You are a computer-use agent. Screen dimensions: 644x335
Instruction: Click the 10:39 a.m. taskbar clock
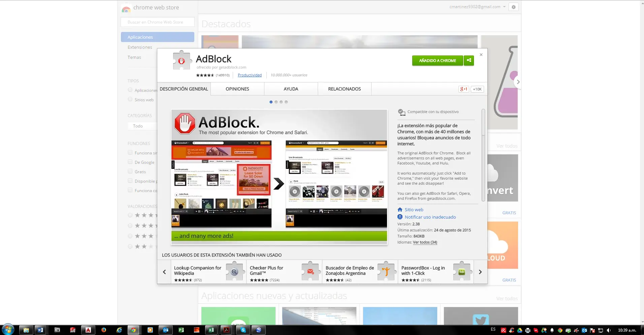(x=627, y=330)
